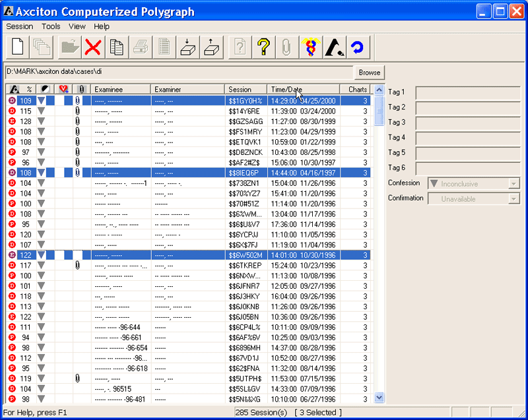Sort sessions by the Charts column header
This screenshot has width=528, height=420.
pyautogui.click(x=356, y=89)
